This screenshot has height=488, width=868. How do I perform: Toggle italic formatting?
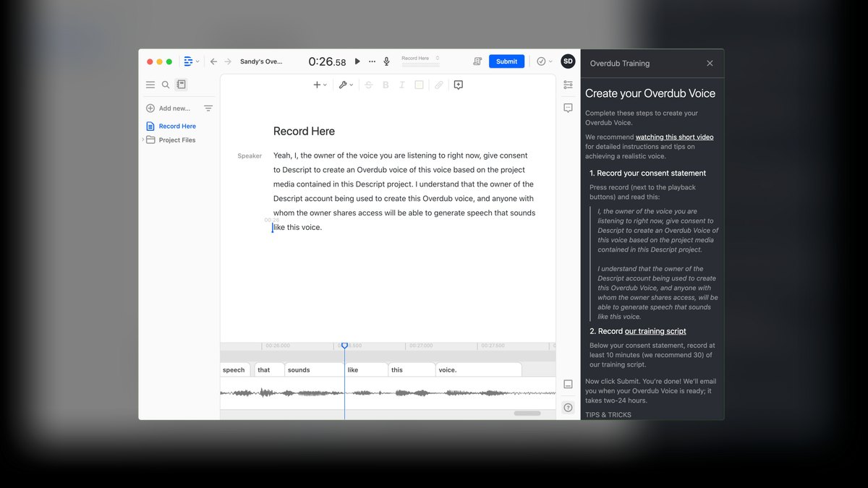click(402, 85)
